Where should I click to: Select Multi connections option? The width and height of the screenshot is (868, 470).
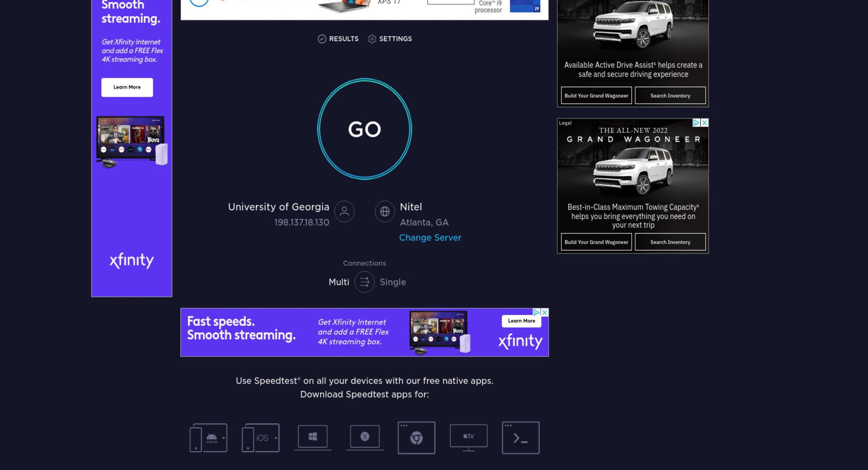click(339, 282)
